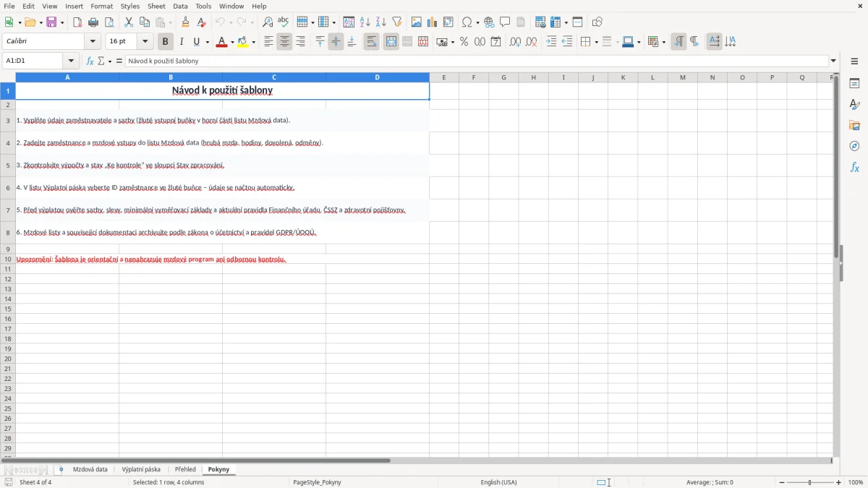Open the Function Wizard fx icon
This screenshot has height=488, width=868.
[x=90, y=61]
